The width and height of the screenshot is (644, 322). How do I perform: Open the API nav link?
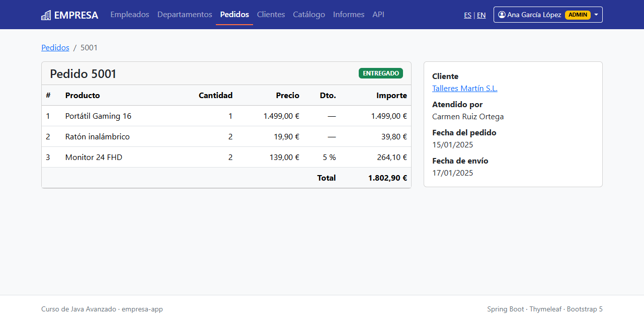378,15
